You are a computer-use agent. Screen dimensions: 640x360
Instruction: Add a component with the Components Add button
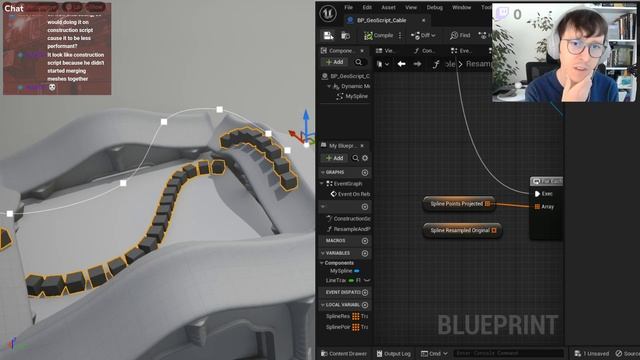pyautogui.click(x=334, y=62)
